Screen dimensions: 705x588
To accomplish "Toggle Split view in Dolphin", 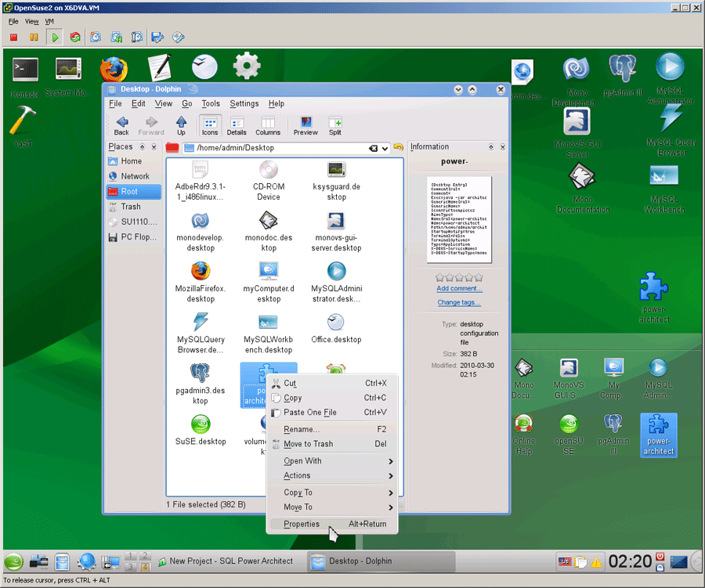I will pyautogui.click(x=335, y=125).
